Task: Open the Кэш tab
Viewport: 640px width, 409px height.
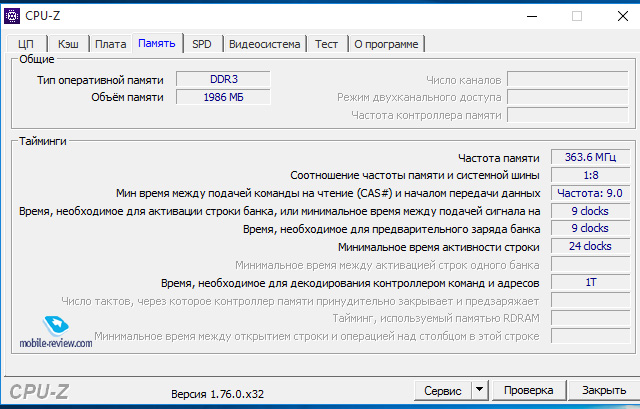Action: click(68, 44)
